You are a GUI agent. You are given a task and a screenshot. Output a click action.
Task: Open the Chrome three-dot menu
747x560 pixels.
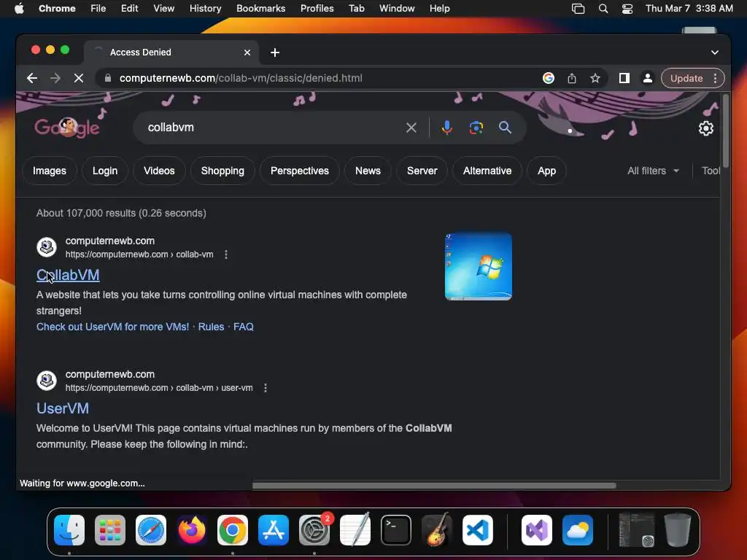(715, 78)
